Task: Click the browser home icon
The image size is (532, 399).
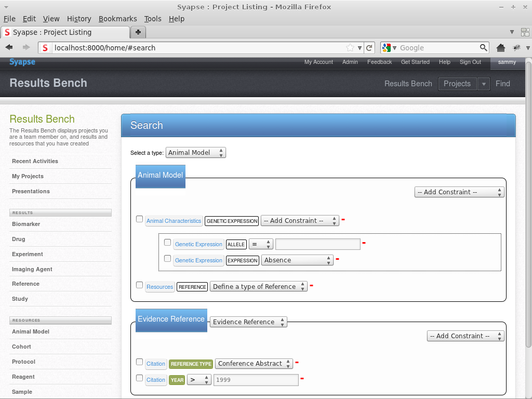Action: (x=501, y=48)
